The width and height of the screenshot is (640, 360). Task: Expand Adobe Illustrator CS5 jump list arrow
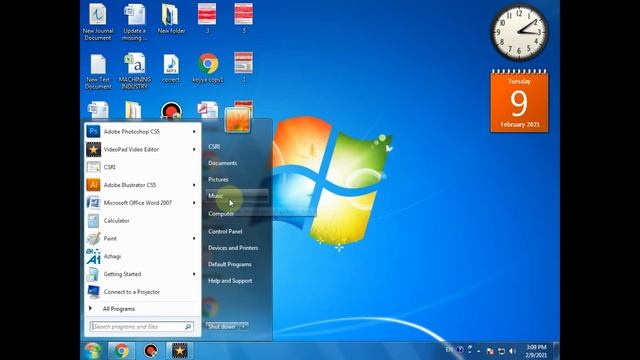pyautogui.click(x=194, y=185)
